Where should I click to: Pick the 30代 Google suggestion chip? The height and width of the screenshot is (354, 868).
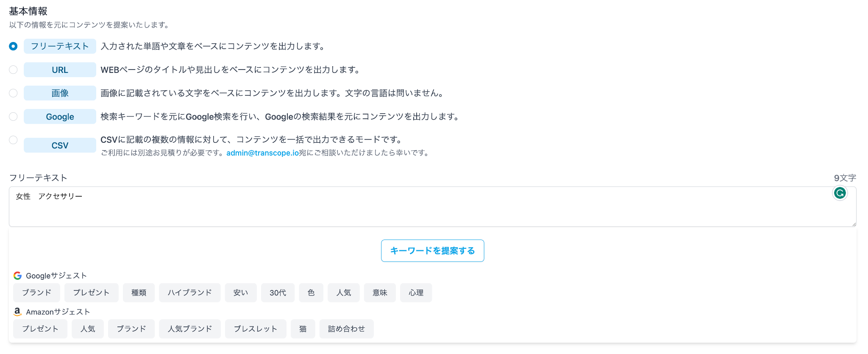(278, 293)
